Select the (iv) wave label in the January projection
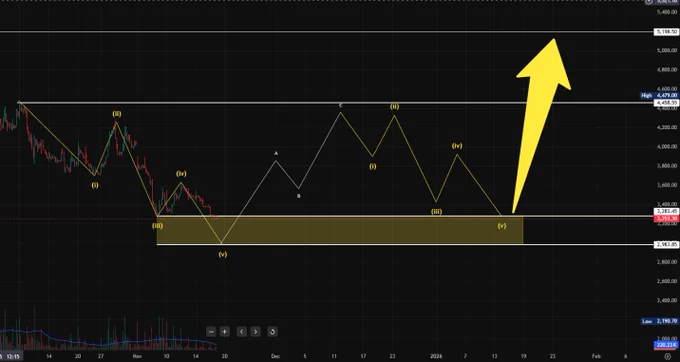Viewport: 680px width, 362px height. pyautogui.click(x=457, y=146)
